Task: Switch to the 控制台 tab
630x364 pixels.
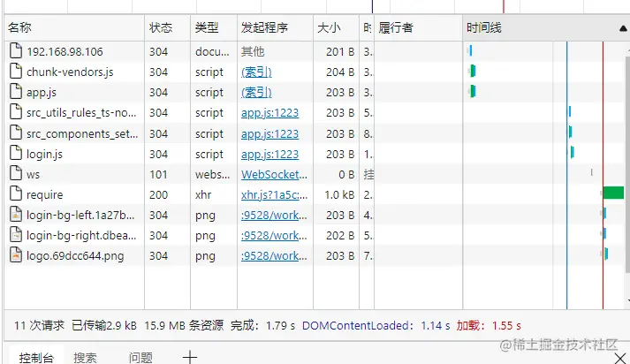Action: (36, 358)
